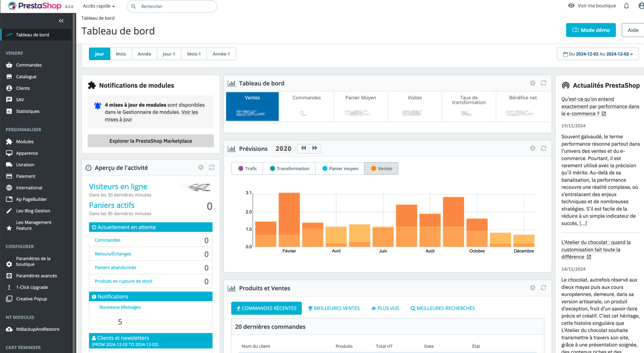
Task: Go to previous year in Prévisions
Action: (303, 148)
